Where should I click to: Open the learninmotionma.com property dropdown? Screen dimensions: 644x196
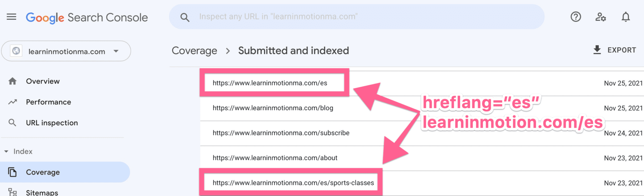tap(66, 51)
